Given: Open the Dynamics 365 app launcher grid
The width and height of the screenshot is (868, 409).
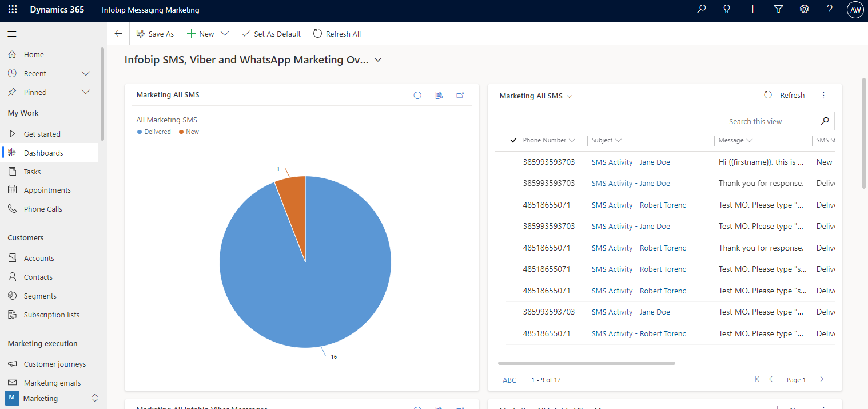Looking at the screenshot, I should point(13,10).
